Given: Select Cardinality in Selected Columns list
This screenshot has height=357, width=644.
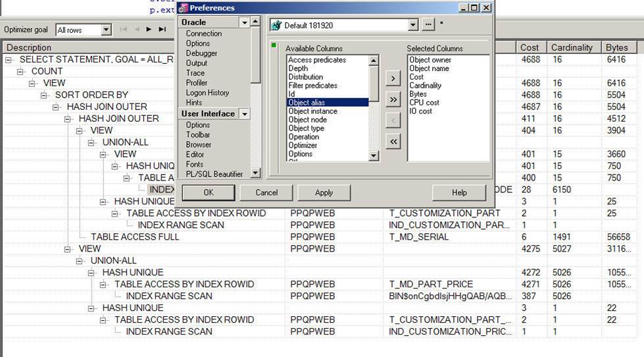Looking at the screenshot, I should coord(425,86).
